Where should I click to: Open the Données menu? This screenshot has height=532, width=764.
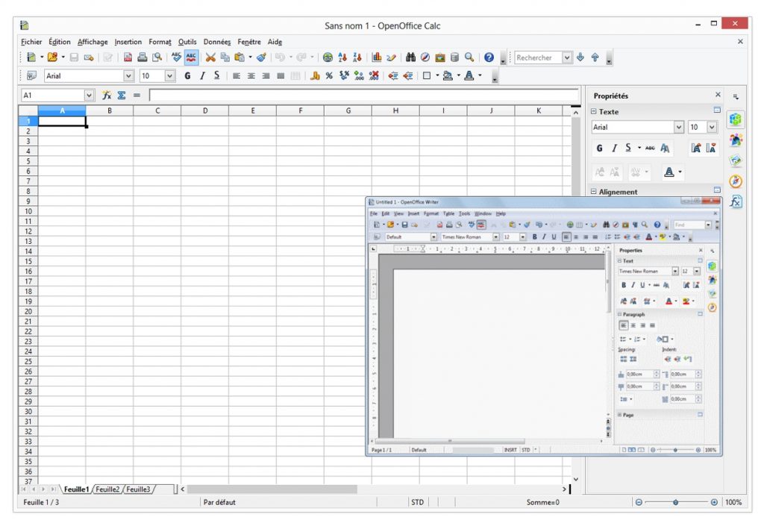(217, 42)
